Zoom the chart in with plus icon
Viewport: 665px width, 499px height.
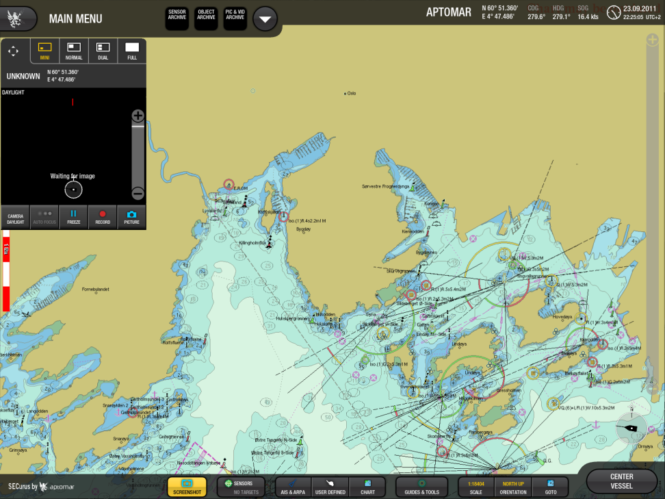coord(652,40)
